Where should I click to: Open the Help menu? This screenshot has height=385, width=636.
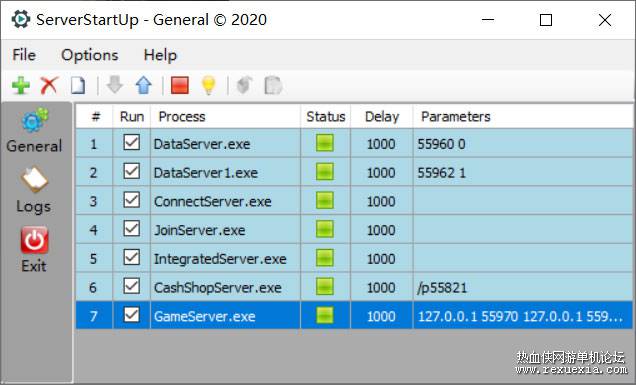pos(160,55)
